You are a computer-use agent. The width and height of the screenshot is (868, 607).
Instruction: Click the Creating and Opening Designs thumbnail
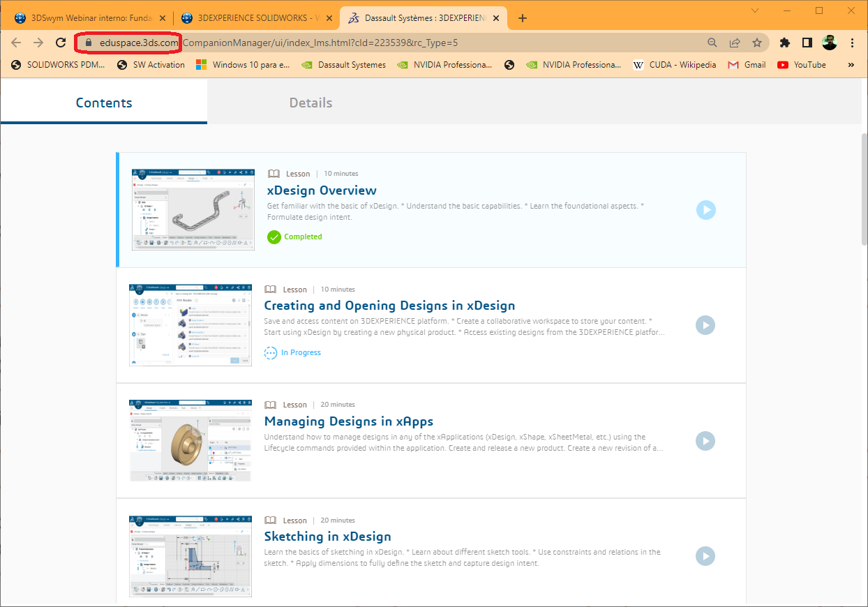190,325
